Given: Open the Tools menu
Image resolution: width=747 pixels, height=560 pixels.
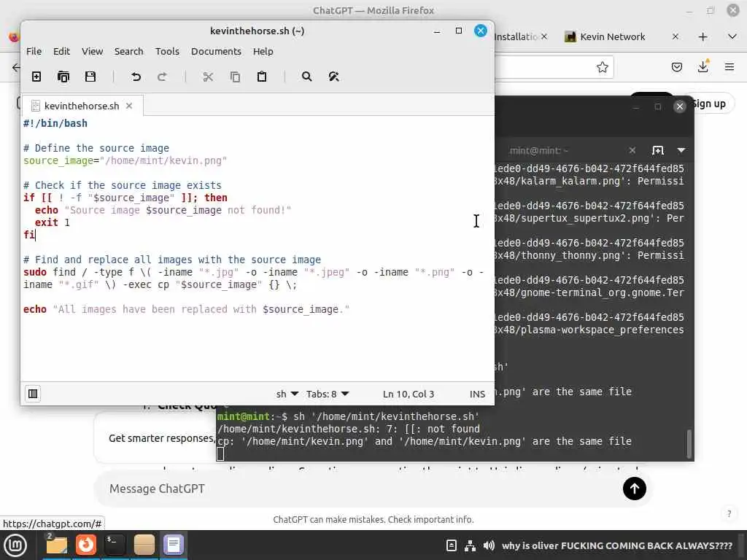Looking at the screenshot, I should [x=167, y=52].
